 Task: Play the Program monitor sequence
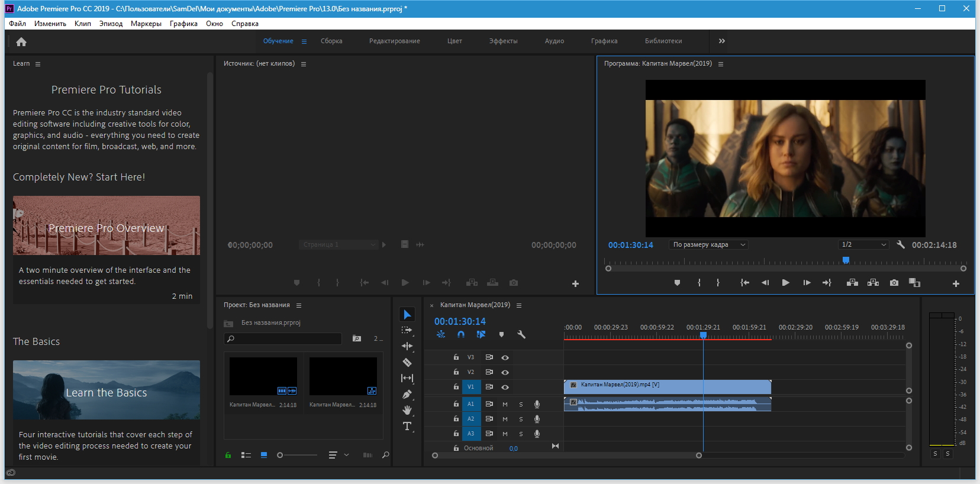[785, 283]
